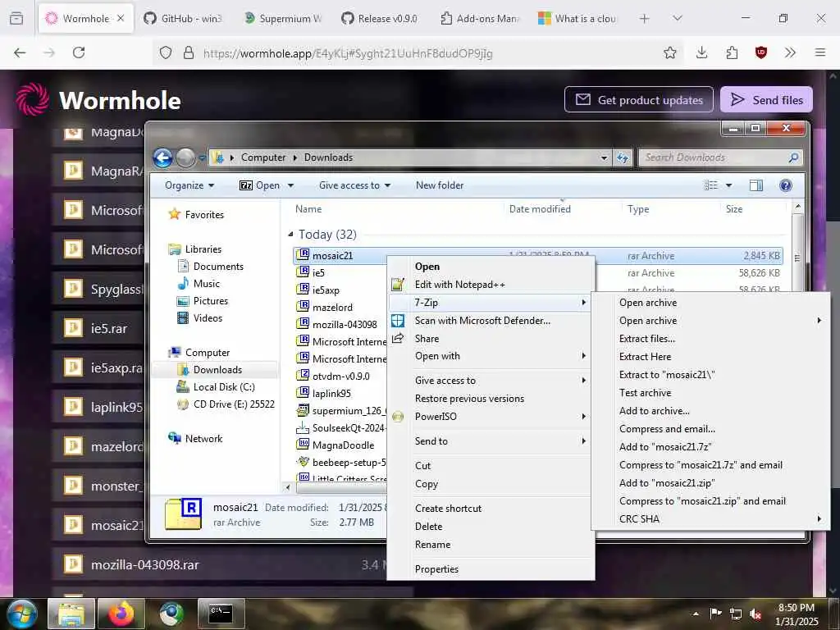Open Firefox from the taskbar
This screenshot has width=840, height=630.
click(121, 614)
